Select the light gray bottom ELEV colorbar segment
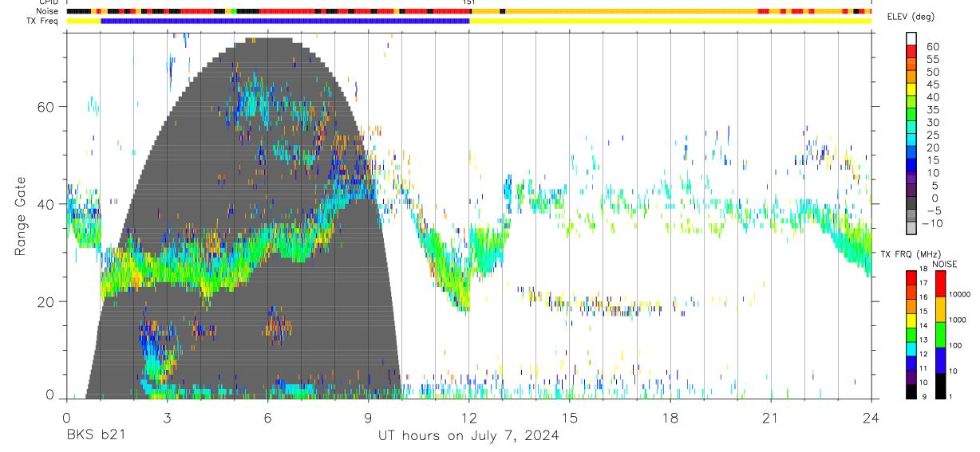 point(911,229)
